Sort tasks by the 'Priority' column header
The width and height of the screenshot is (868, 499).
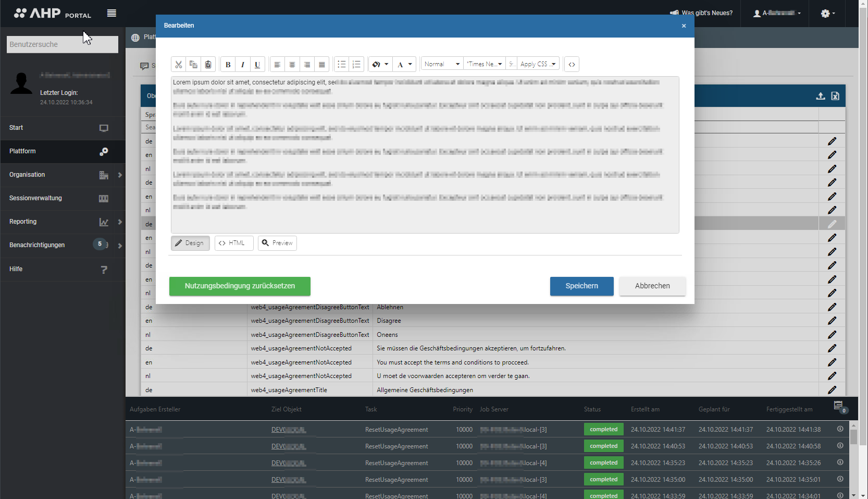pyautogui.click(x=463, y=409)
